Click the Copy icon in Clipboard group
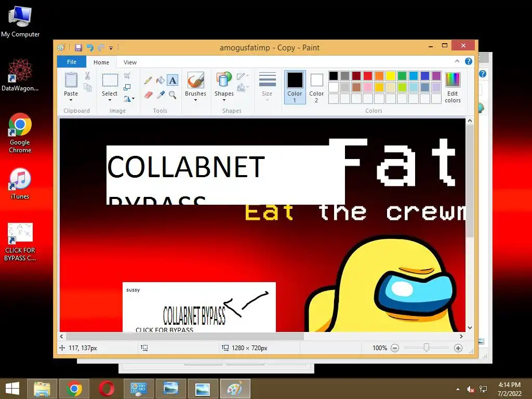Image resolution: width=532 pixels, height=399 pixels. (87, 88)
